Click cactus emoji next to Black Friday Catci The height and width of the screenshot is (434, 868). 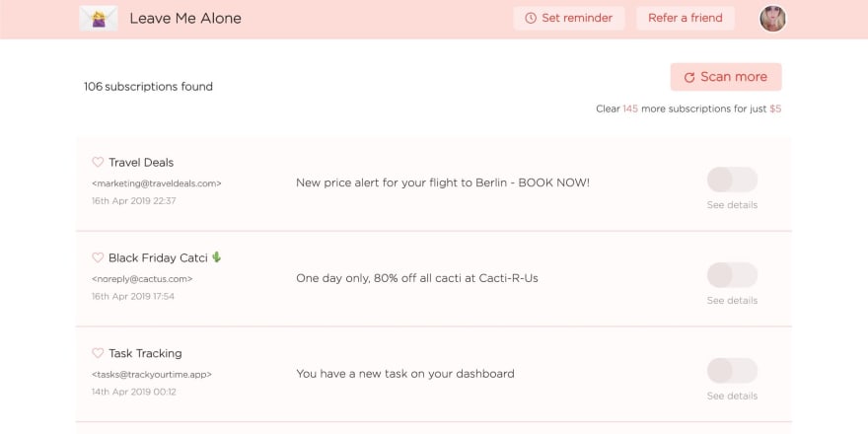tap(216, 257)
